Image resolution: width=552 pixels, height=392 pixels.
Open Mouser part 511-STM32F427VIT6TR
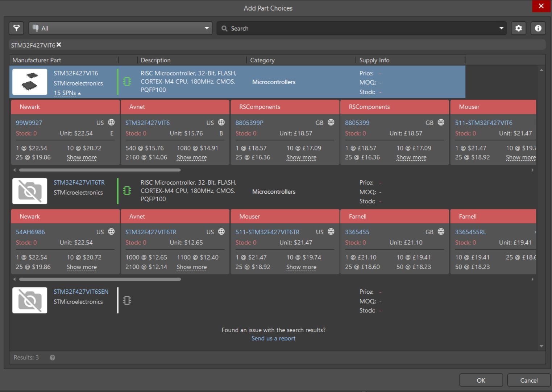click(x=267, y=232)
